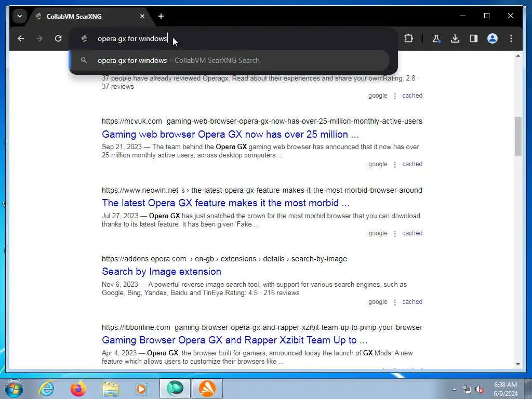Launch Internet Explorer from taskbar
Image resolution: width=532 pixels, height=399 pixels.
46,389
